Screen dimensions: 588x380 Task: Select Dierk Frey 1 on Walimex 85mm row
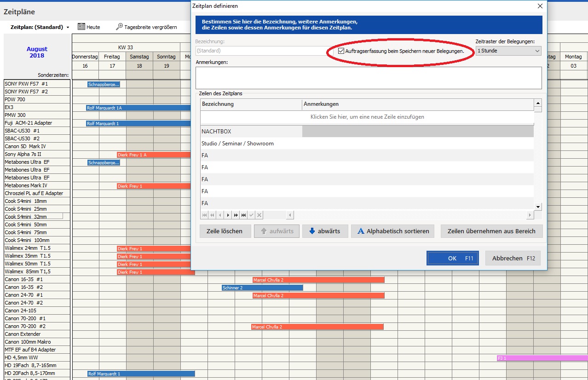pyautogui.click(x=156, y=272)
